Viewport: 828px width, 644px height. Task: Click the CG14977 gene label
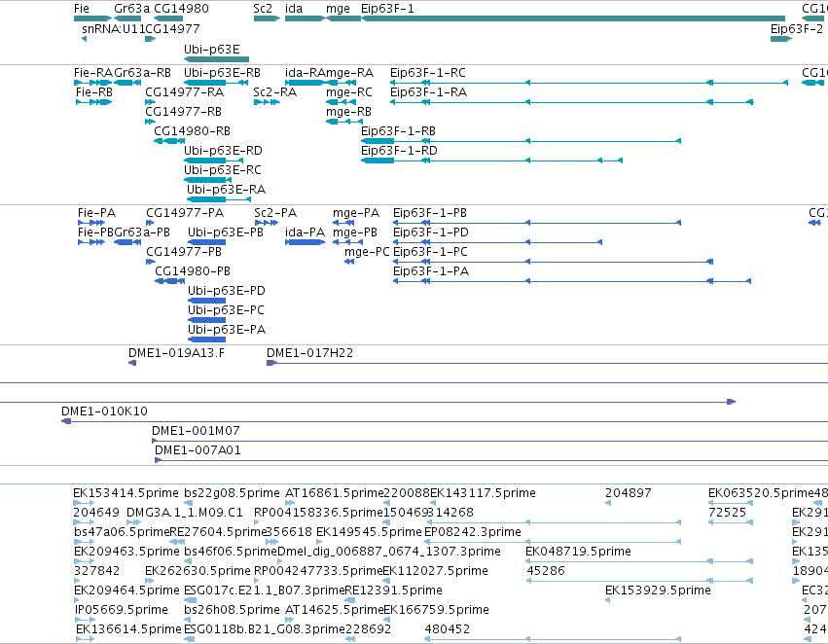172,29
